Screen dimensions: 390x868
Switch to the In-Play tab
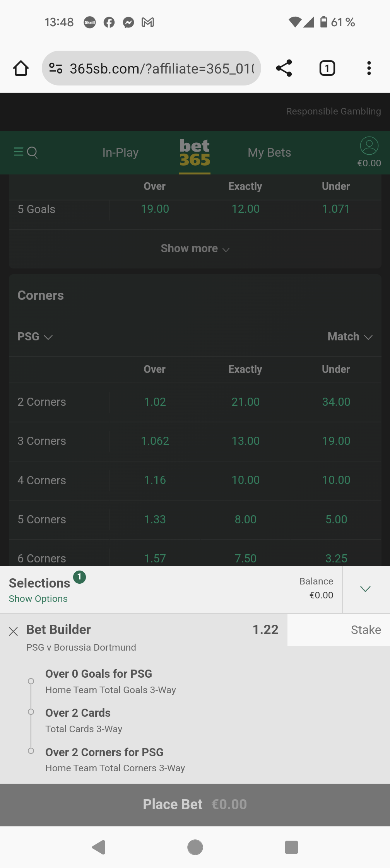[120, 152]
